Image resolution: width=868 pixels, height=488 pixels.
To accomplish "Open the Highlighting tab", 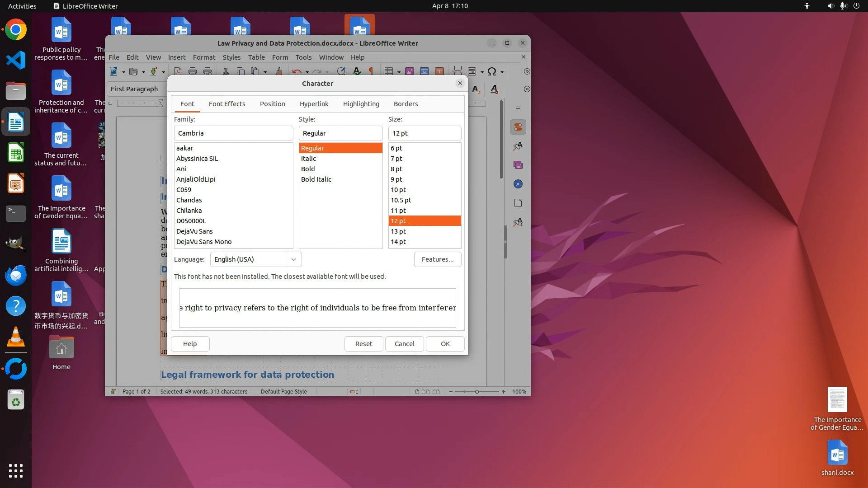I will pyautogui.click(x=361, y=104).
